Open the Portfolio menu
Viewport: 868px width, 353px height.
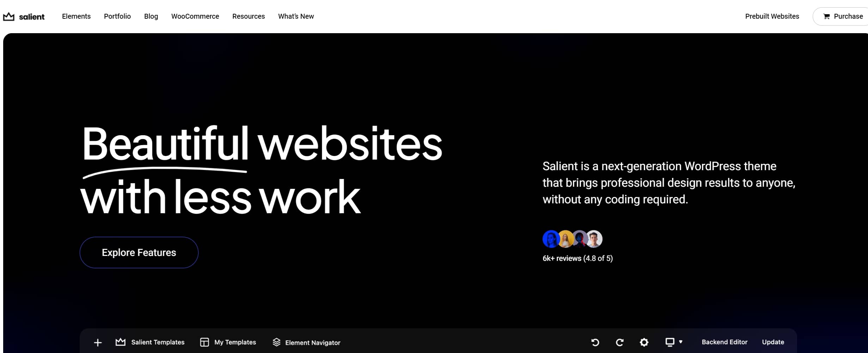coord(117,16)
